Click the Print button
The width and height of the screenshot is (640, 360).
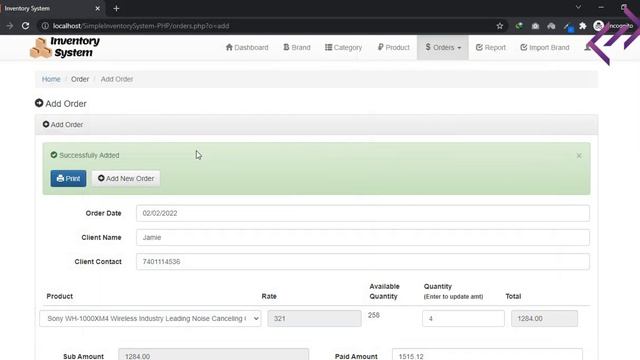pos(68,178)
